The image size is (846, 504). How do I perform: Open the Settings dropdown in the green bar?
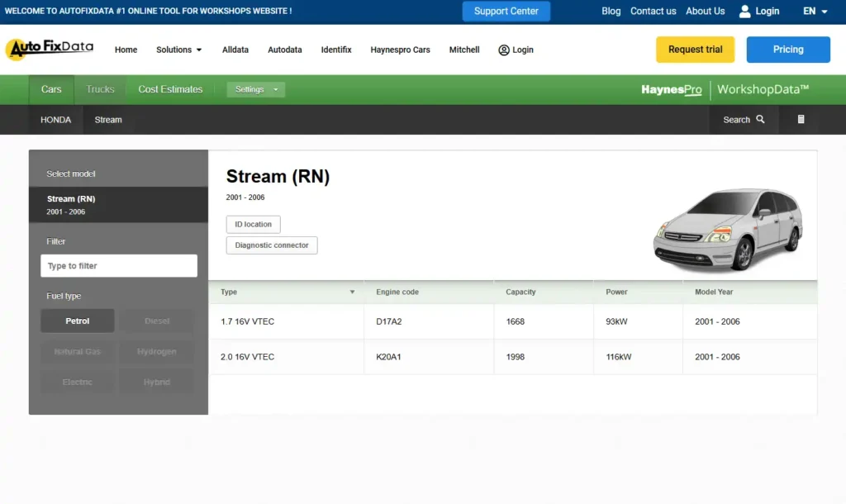[x=256, y=89]
